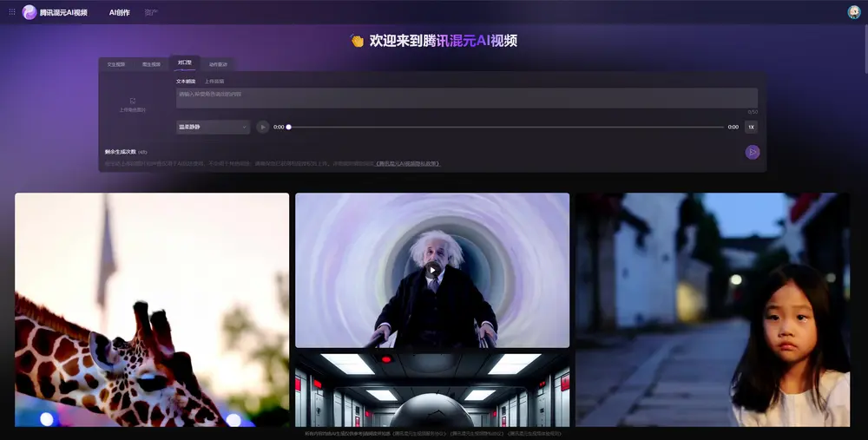
Task: Switch to the 图生视频 tab
Action: [151, 64]
